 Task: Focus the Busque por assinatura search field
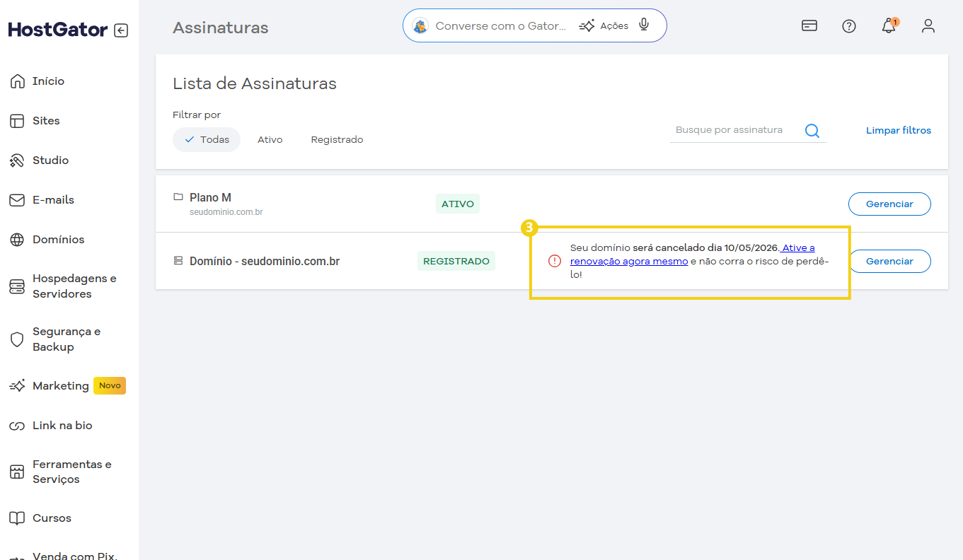734,130
